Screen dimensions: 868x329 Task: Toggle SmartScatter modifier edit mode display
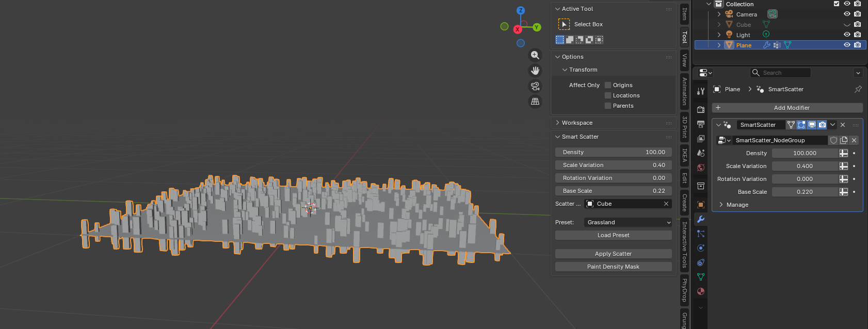pyautogui.click(x=801, y=125)
